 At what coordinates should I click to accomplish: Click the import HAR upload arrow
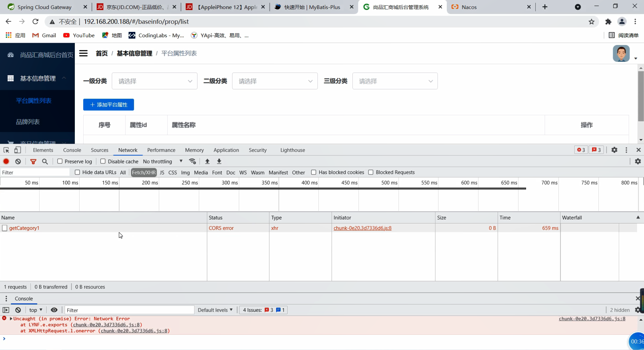(207, 161)
